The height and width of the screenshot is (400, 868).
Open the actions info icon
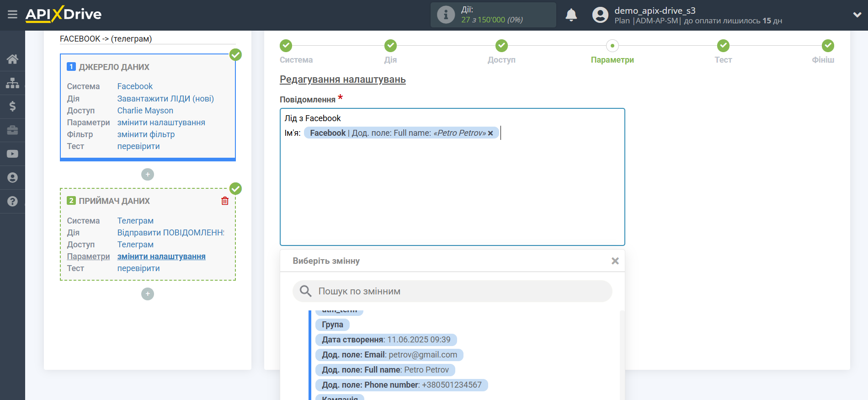coord(446,15)
